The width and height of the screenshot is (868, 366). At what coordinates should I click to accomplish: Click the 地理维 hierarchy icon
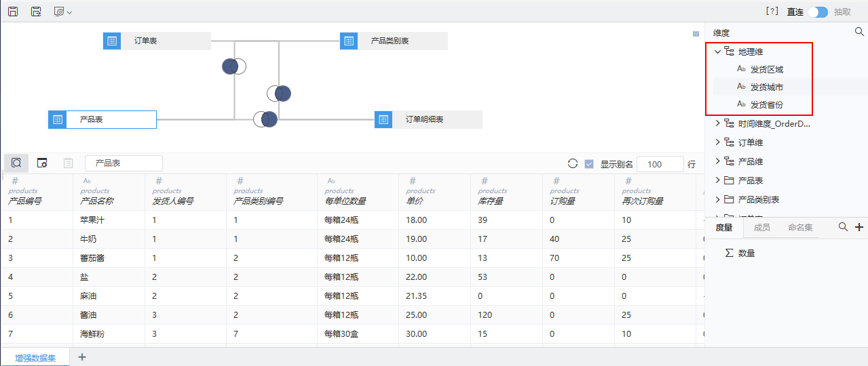pos(730,52)
